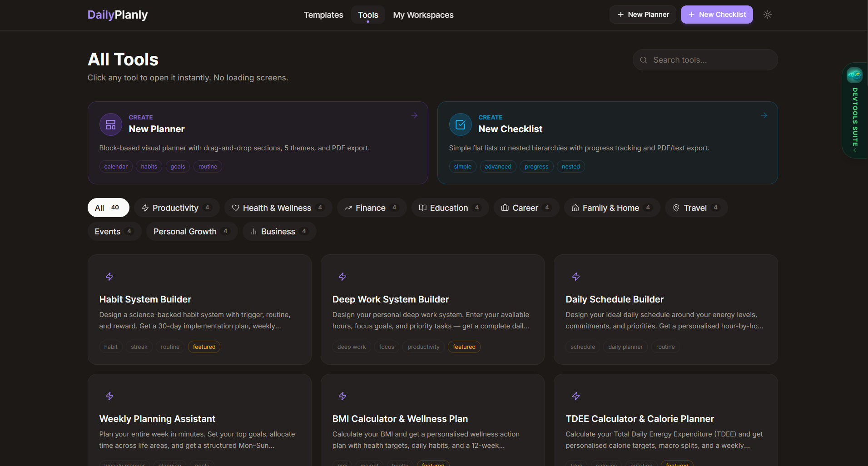Click the deep work tag
The image size is (868, 466).
pos(352,347)
